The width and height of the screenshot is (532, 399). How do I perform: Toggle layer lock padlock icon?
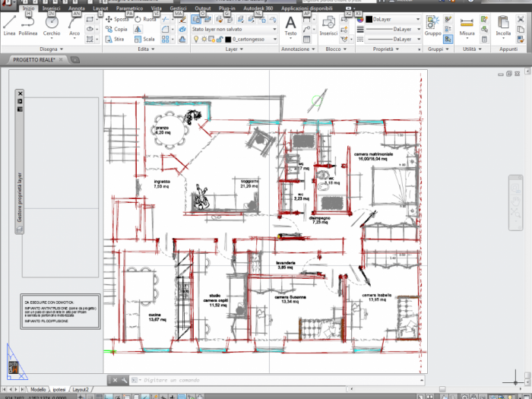(220, 39)
